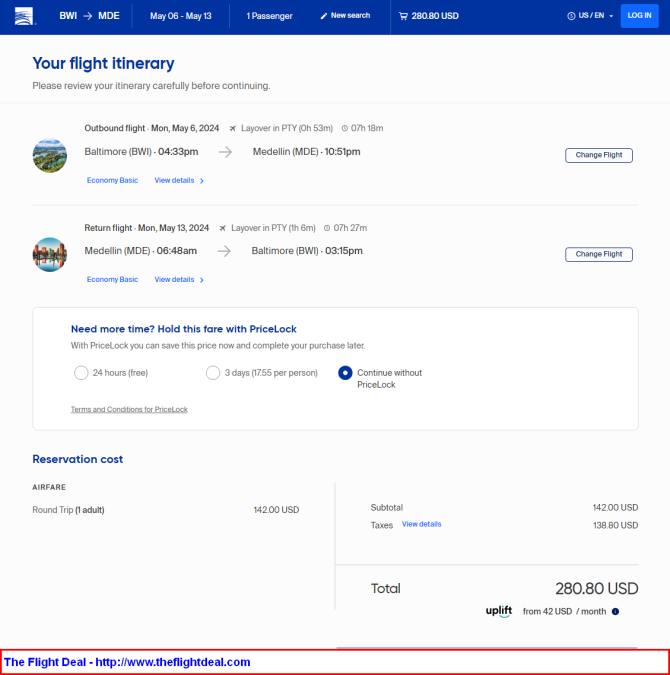This screenshot has width=670, height=675.
Task: Click the 'Need more time?' PriceLock heading
Action: pyautogui.click(x=183, y=329)
